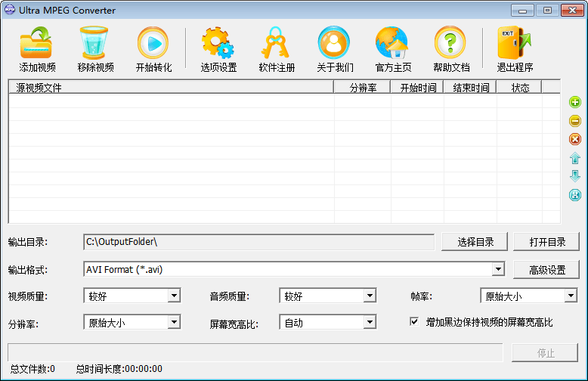Click the conversion progress bar
588x381 pixels.
[x=255, y=352]
